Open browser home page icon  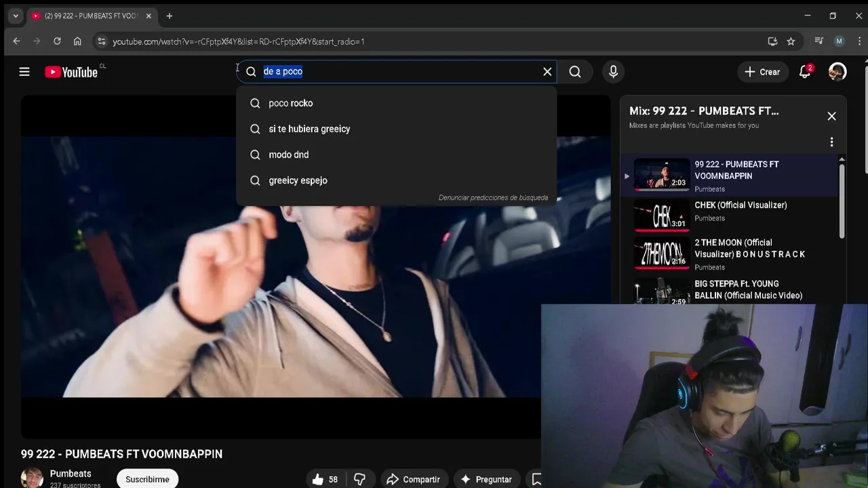pos(77,41)
